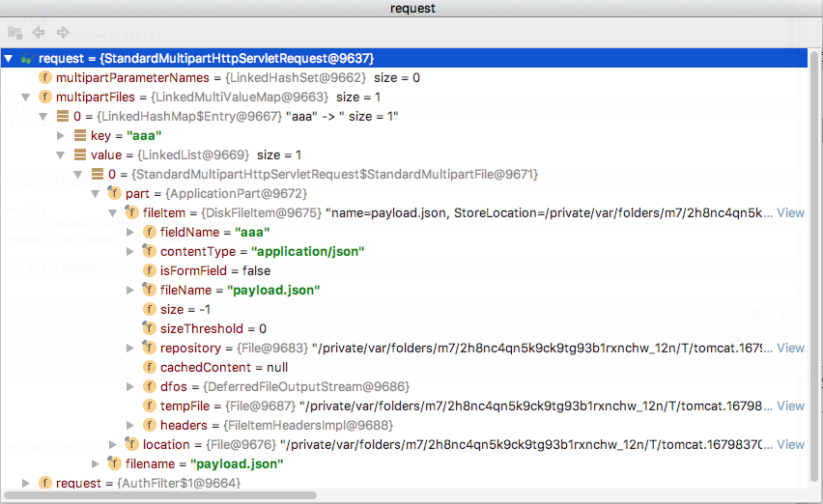Select text "{LinkedMultiValueMap@9663}"
Screen dimensions: 823x504
click(240, 97)
